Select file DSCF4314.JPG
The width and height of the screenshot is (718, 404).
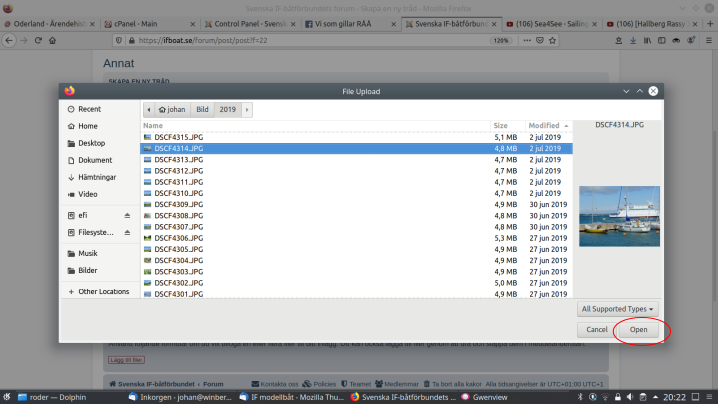click(x=356, y=148)
